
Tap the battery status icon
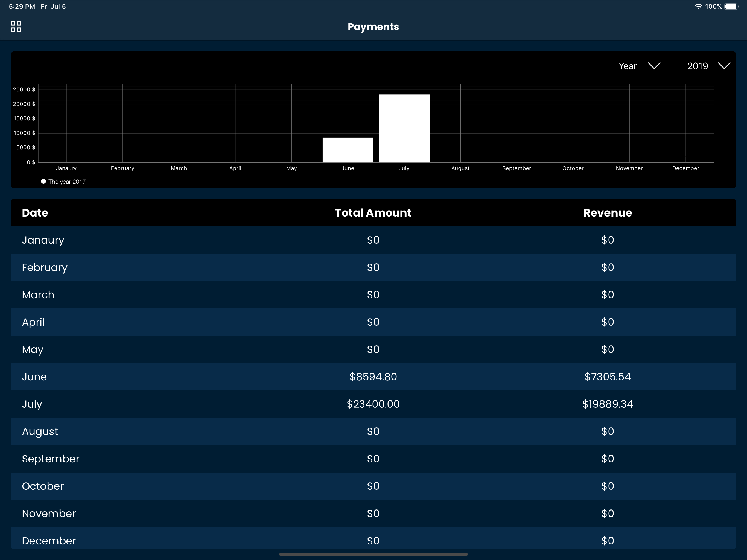click(x=731, y=6)
